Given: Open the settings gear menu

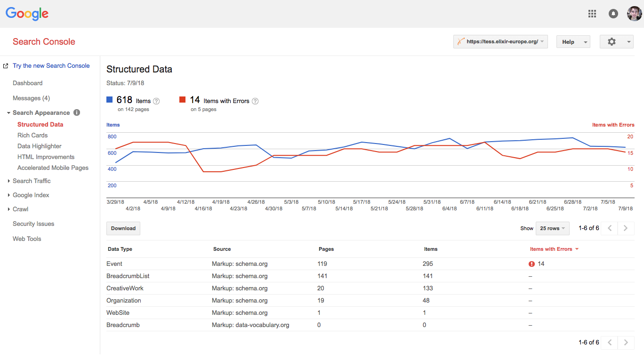Looking at the screenshot, I should [613, 41].
